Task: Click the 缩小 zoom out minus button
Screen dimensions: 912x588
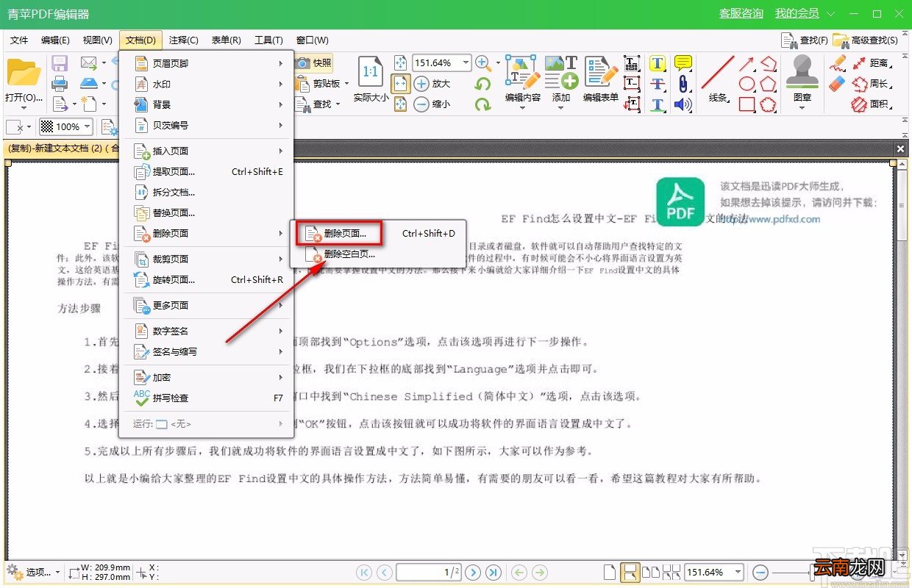Action: click(x=432, y=104)
